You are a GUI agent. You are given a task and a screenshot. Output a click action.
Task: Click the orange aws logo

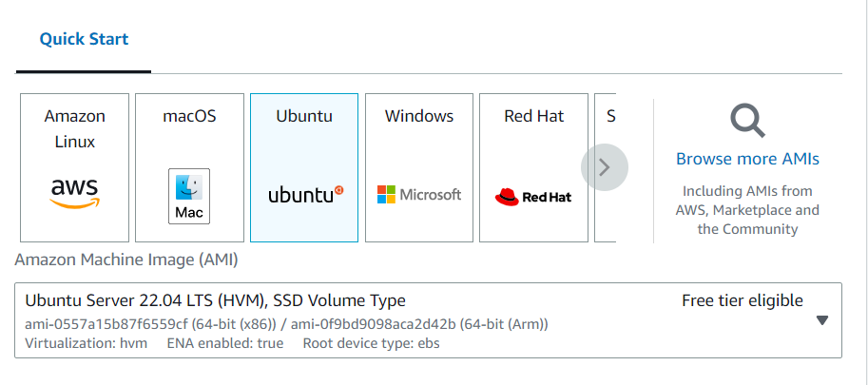74,194
